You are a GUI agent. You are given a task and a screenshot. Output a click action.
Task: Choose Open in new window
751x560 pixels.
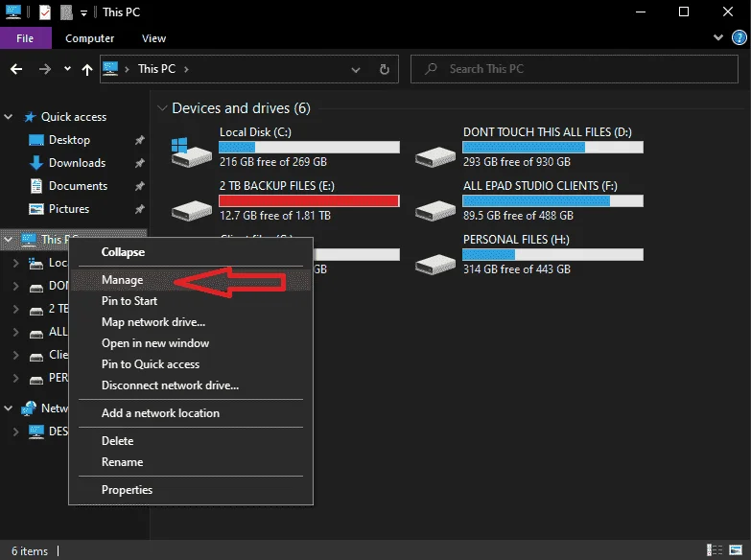[191, 343]
